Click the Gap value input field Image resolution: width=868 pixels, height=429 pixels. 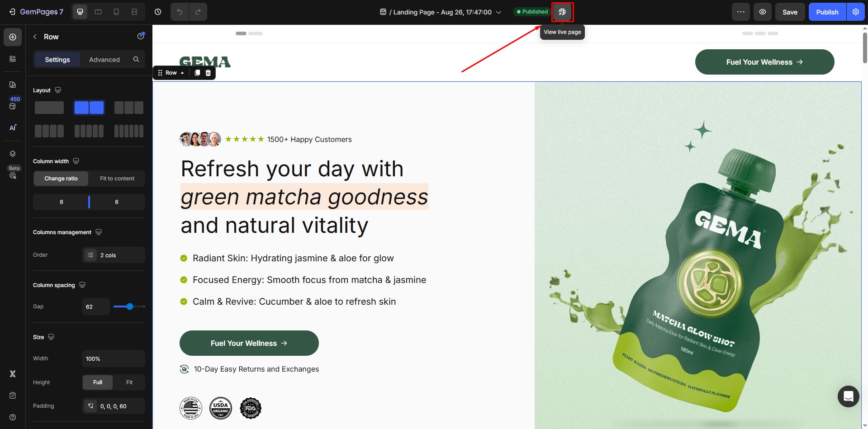[96, 306]
